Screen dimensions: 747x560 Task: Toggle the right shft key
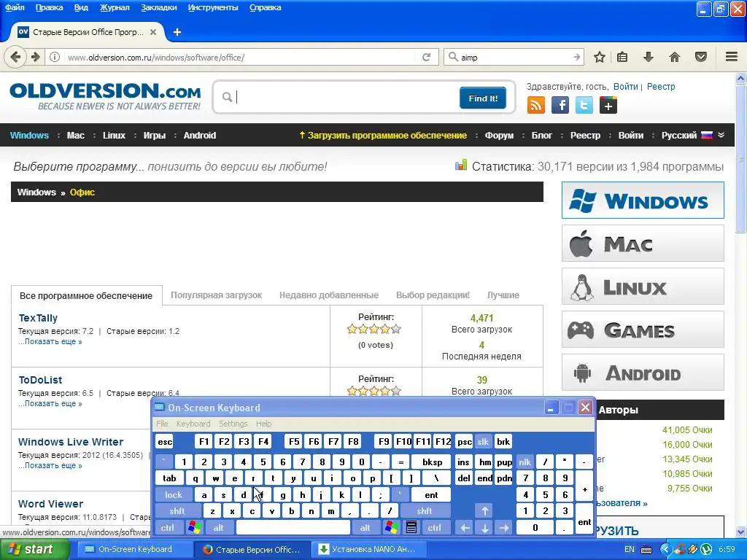[x=425, y=511]
